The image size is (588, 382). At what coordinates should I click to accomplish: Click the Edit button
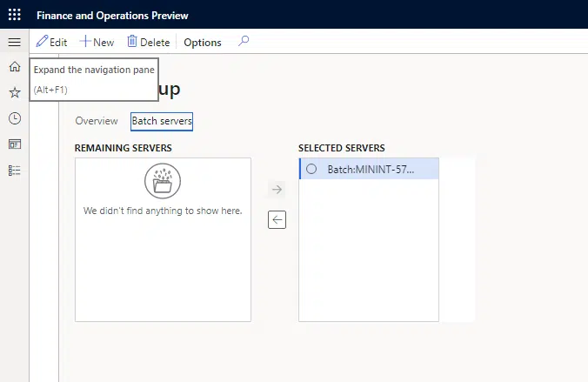51,42
